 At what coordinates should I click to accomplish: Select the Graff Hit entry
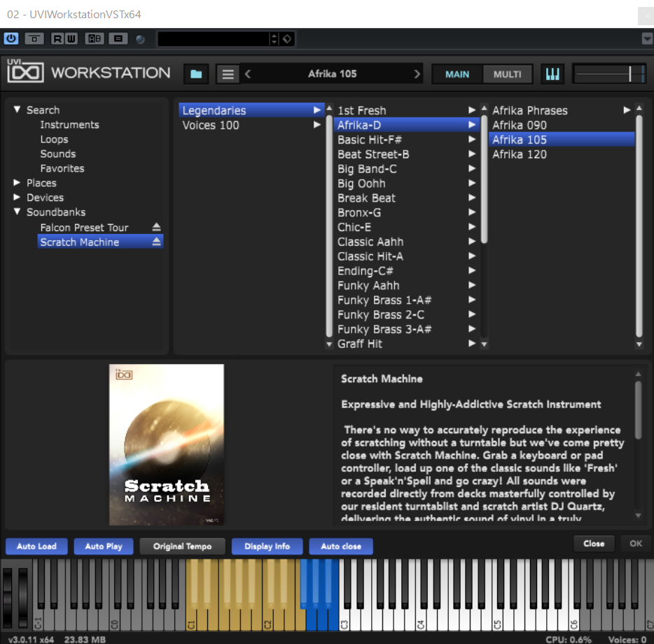[407, 344]
